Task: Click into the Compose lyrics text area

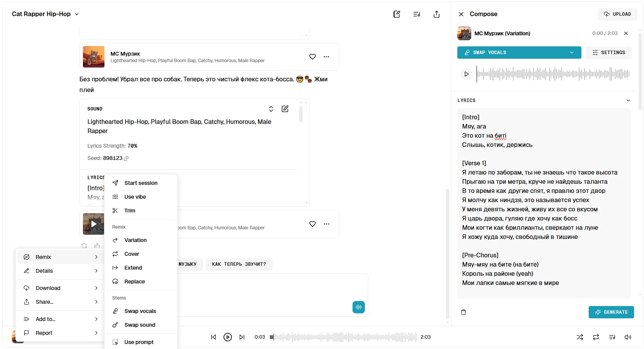Action: (x=544, y=203)
